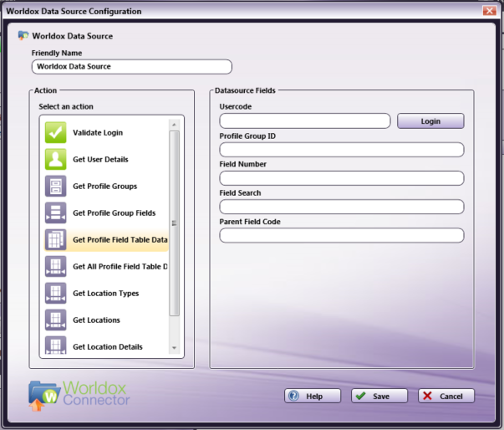Save the data source configuration

click(379, 396)
